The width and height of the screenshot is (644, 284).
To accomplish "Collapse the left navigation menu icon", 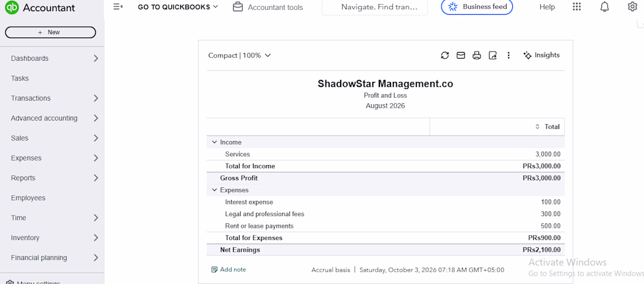I will point(118,6).
